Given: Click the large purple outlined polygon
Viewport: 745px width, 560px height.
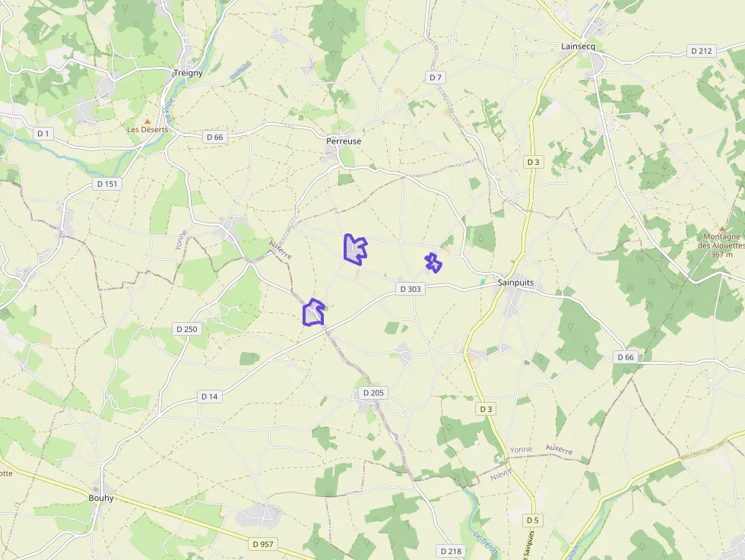Looking at the screenshot, I should [x=355, y=249].
